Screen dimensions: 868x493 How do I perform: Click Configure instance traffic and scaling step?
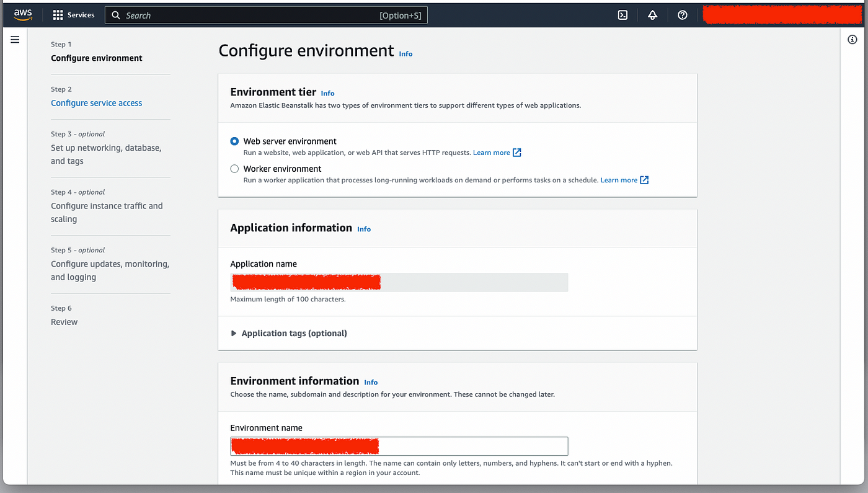107,212
